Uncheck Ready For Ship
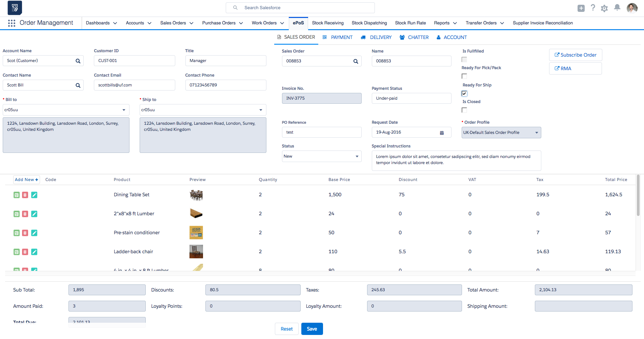The image size is (644, 339). (x=464, y=93)
